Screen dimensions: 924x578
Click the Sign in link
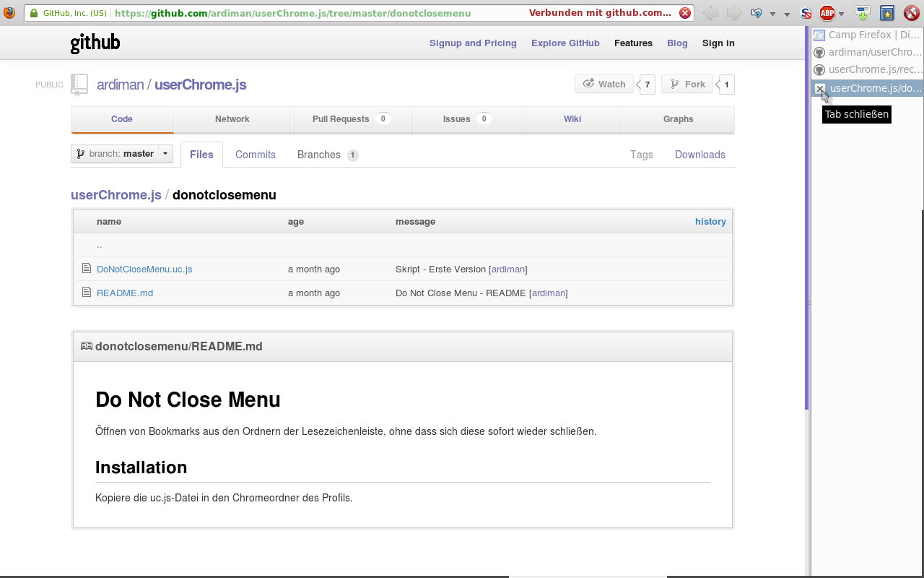[x=718, y=43]
